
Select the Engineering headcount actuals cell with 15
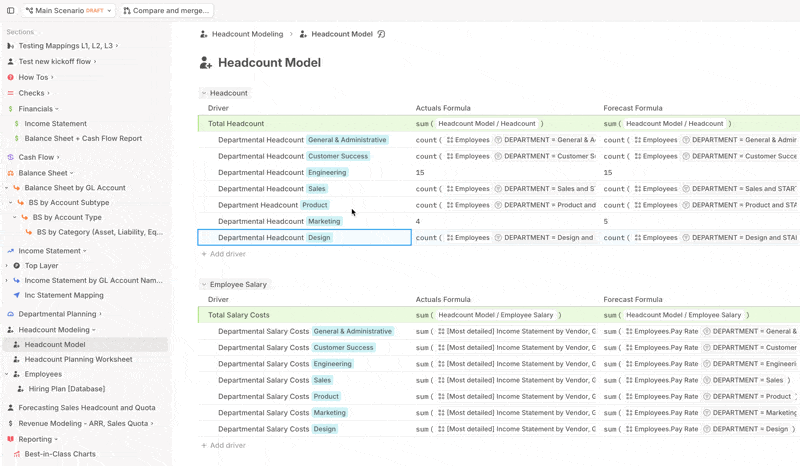[x=507, y=173]
